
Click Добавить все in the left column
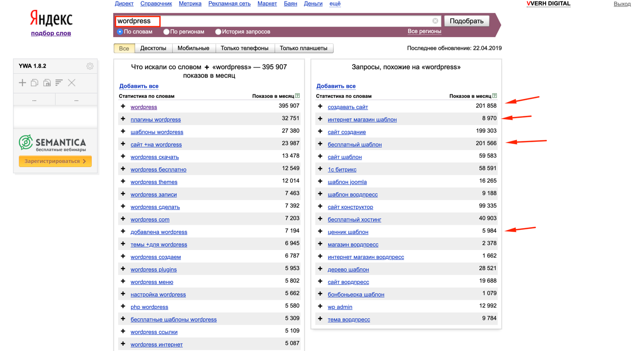[139, 86]
